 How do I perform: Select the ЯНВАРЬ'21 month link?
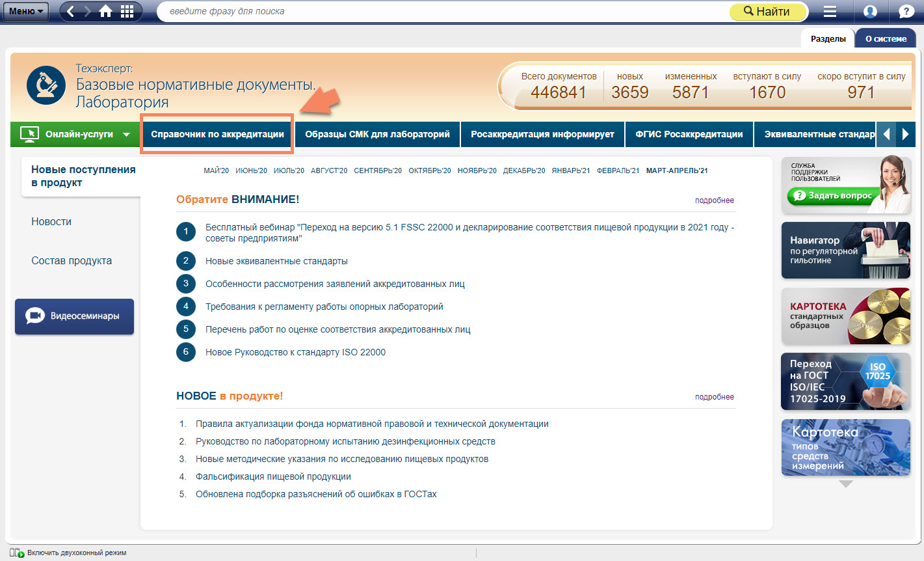[570, 171]
